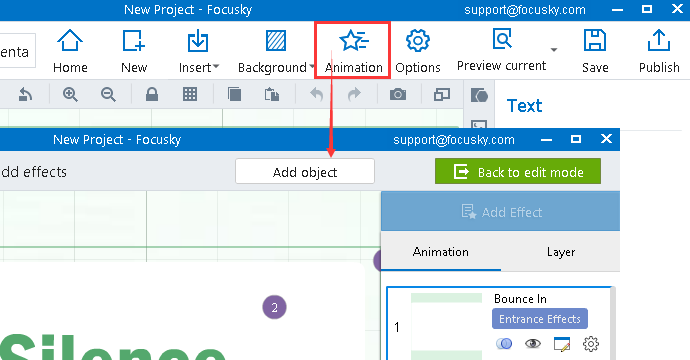Go to Home in the top toolbar
Viewport: 690px width, 360px height.
70,51
